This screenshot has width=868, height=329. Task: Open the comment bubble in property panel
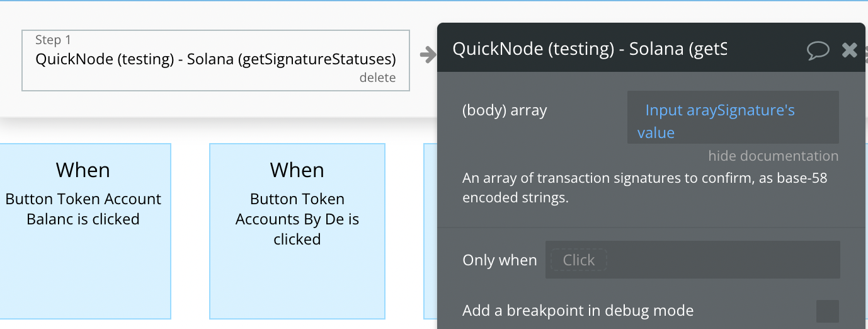coord(818,50)
